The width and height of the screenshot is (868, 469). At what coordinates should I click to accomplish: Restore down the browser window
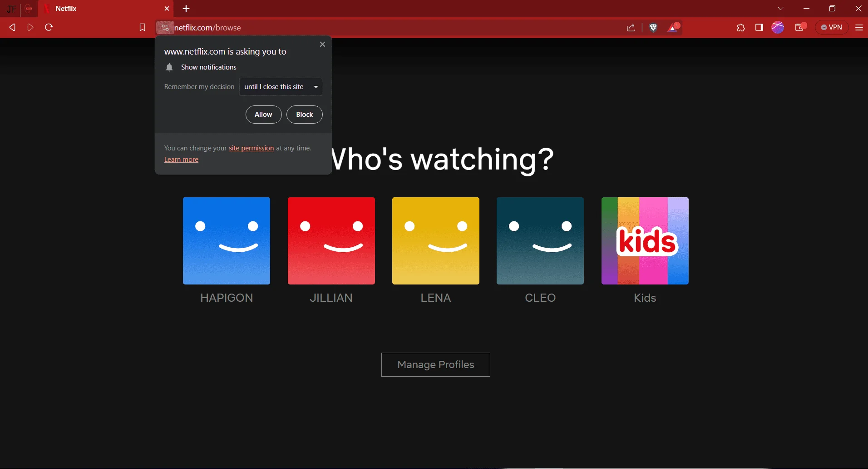pos(832,9)
